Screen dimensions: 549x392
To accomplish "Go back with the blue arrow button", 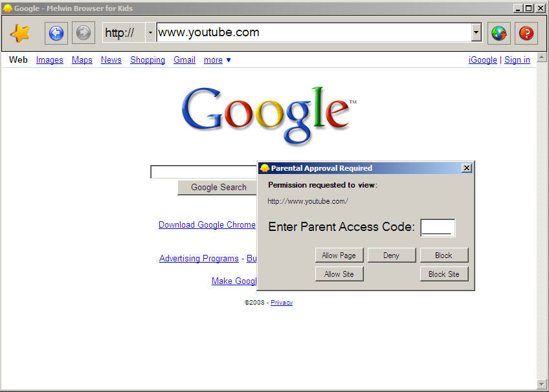I will 56,33.
